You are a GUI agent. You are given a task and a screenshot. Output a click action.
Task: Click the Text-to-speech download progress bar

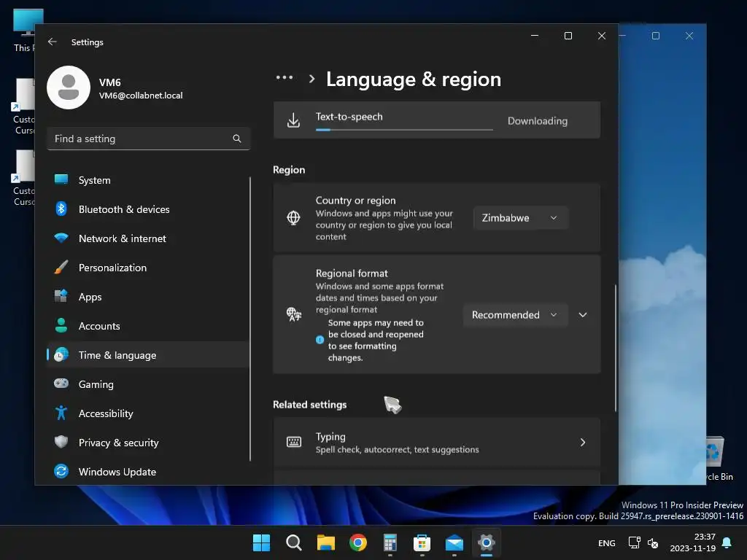[404, 130]
